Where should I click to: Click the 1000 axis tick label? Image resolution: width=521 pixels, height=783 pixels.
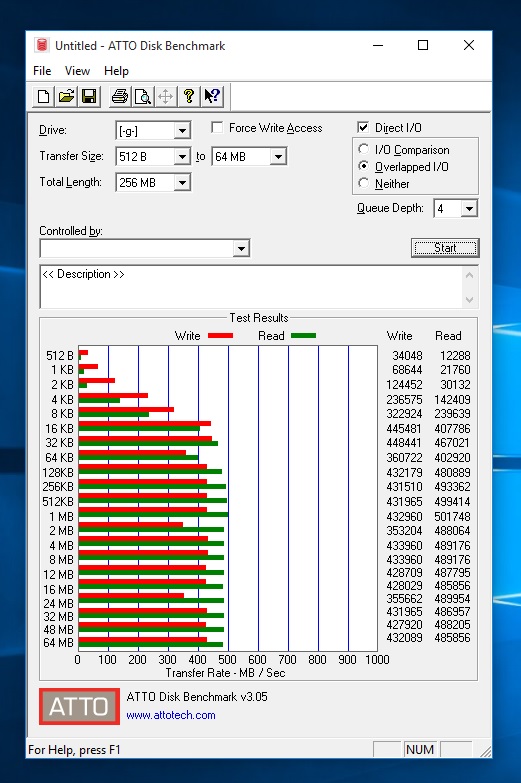(x=377, y=660)
